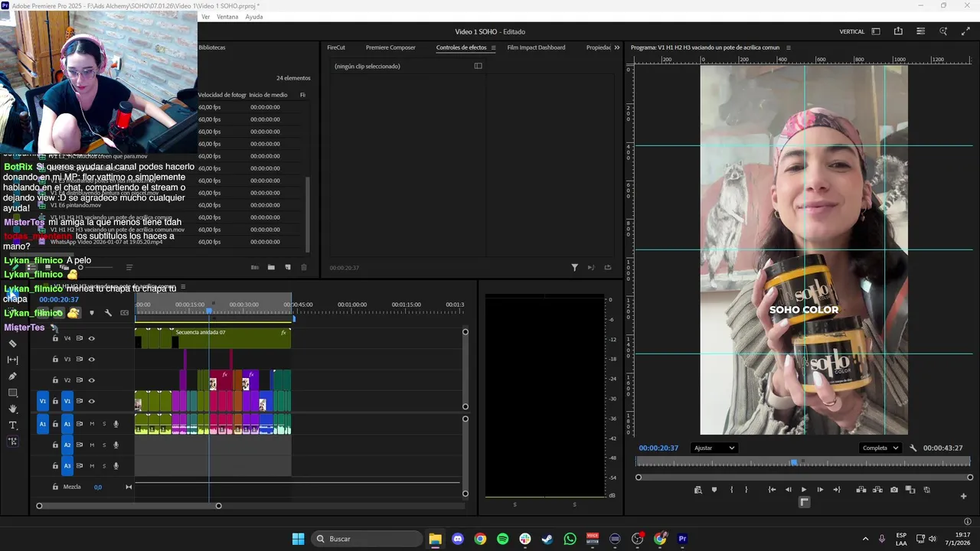Delete selected item with trash icon
Viewport: 980px width, 551px height.
[x=304, y=268]
